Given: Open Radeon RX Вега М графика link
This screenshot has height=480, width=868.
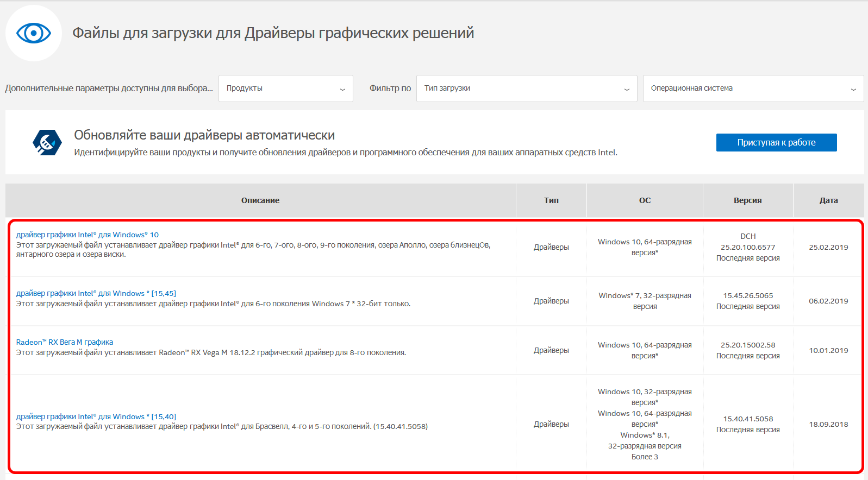Looking at the screenshot, I should pyautogui.click(x=65, y=342).
